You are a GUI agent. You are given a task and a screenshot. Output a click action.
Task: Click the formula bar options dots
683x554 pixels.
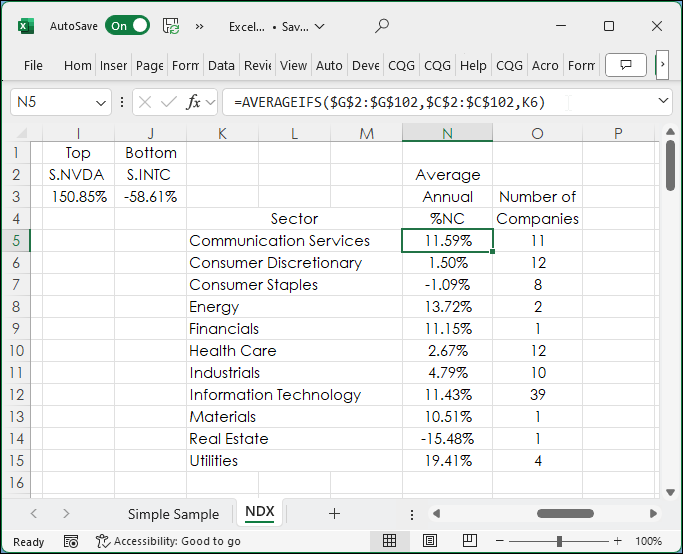(x=122, y=102)
